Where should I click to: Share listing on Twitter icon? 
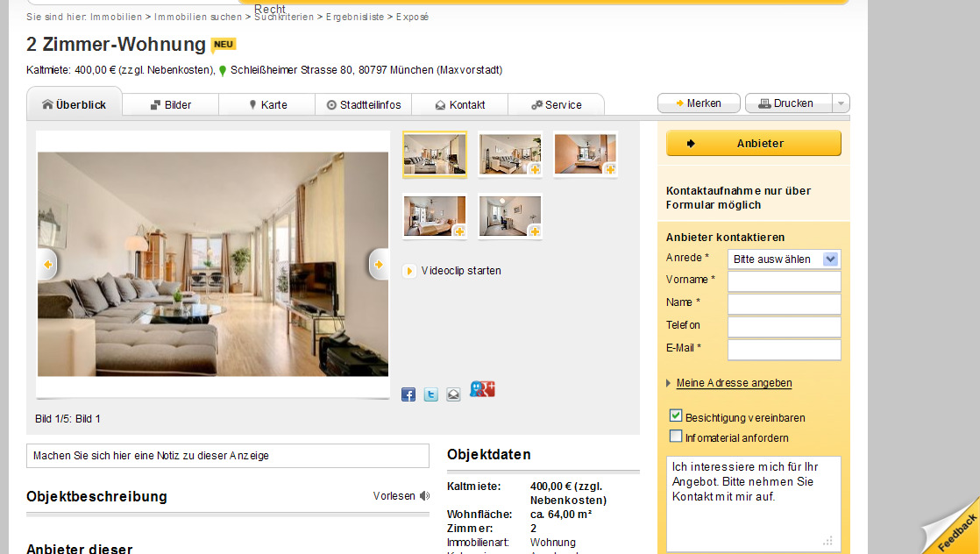(x=430, y=394)
